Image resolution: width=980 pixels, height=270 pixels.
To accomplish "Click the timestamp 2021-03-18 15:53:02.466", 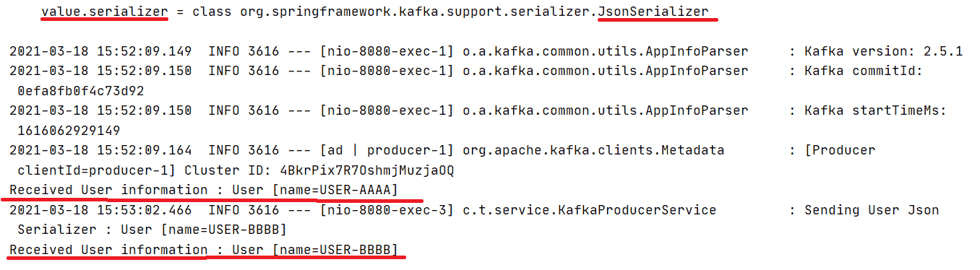I will point(100,210).
